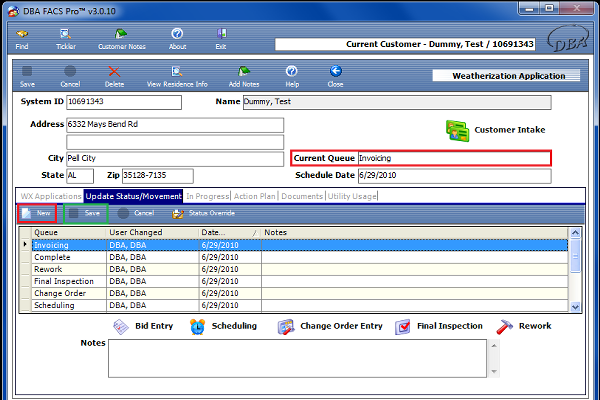The image size is (600, 400).
Task: Open the About dialog
Action: [177, 39]
